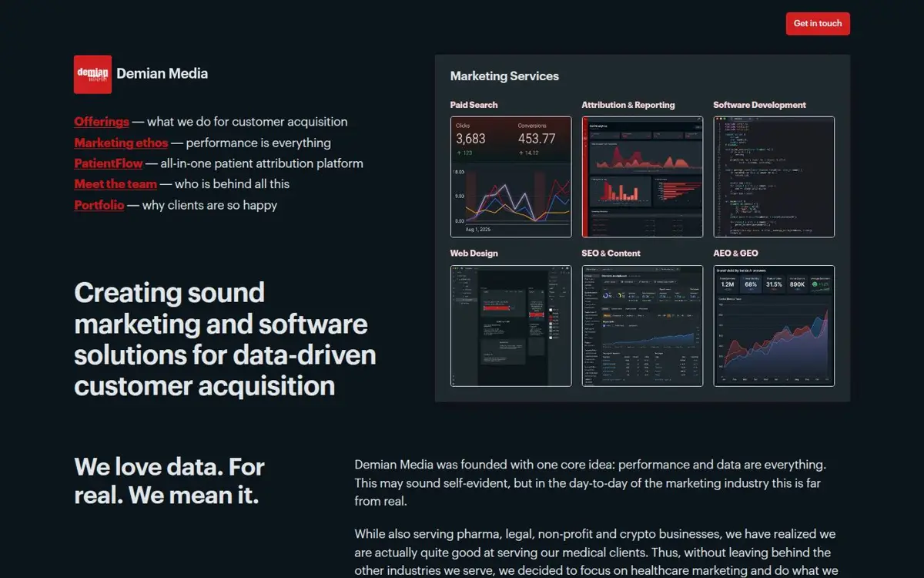This screenshot has width=924, height=578.
Task: Open the Marketing ethos link
Action: pyautogui.click(x=121, y=143)
